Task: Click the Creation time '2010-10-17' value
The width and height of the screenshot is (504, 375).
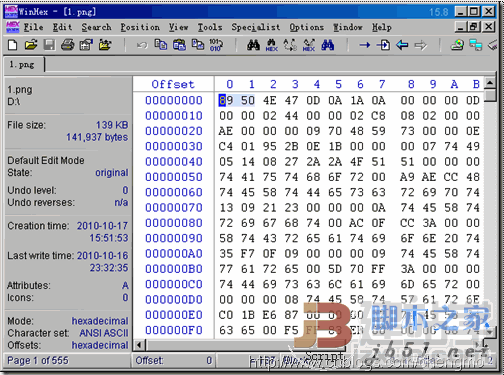Action: click(102, 226)
